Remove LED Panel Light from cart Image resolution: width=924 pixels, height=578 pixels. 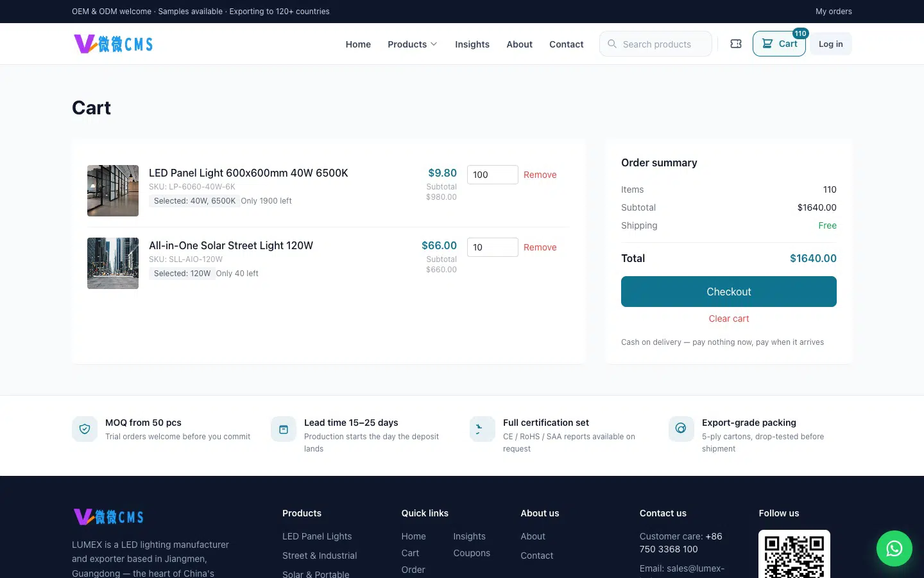540,175
